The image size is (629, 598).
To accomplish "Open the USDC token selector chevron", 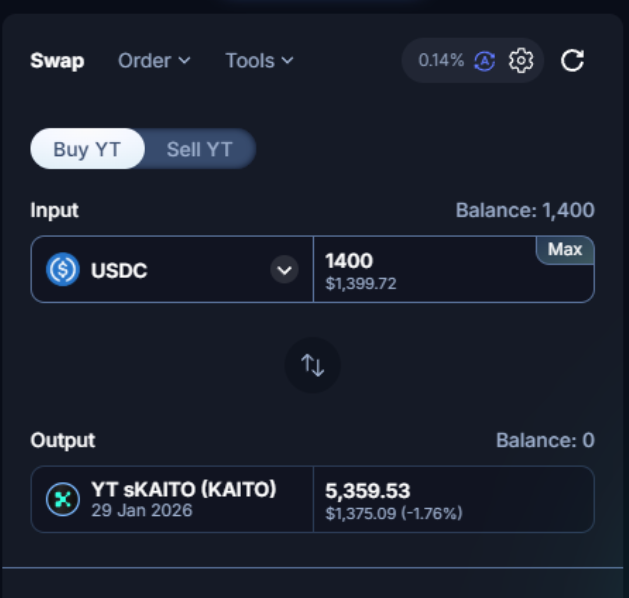I will pos(285,270).
